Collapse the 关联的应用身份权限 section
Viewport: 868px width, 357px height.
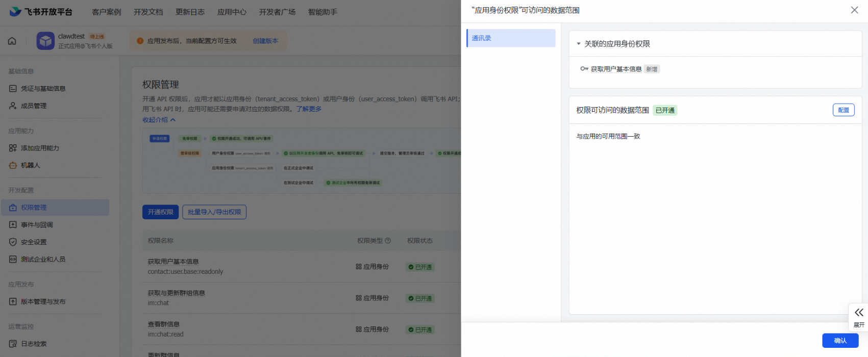click(x=579, y=44)
